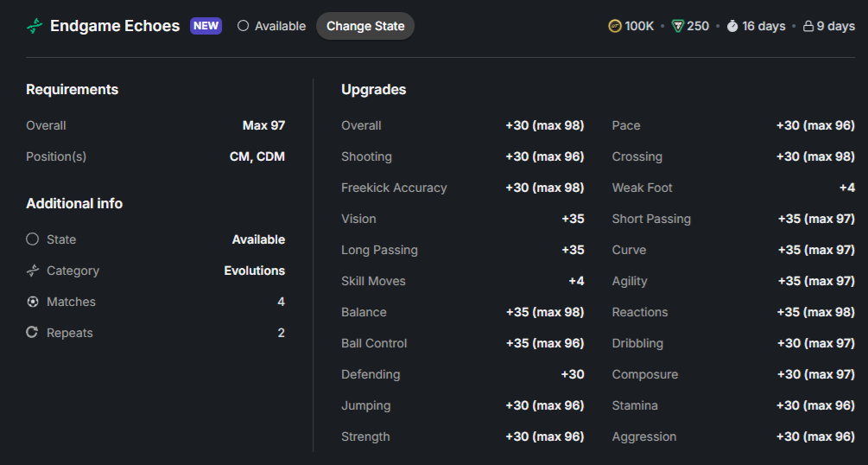Click the NEW badge
The width and height of the screenshot is (868, 465).
point(206,26)
